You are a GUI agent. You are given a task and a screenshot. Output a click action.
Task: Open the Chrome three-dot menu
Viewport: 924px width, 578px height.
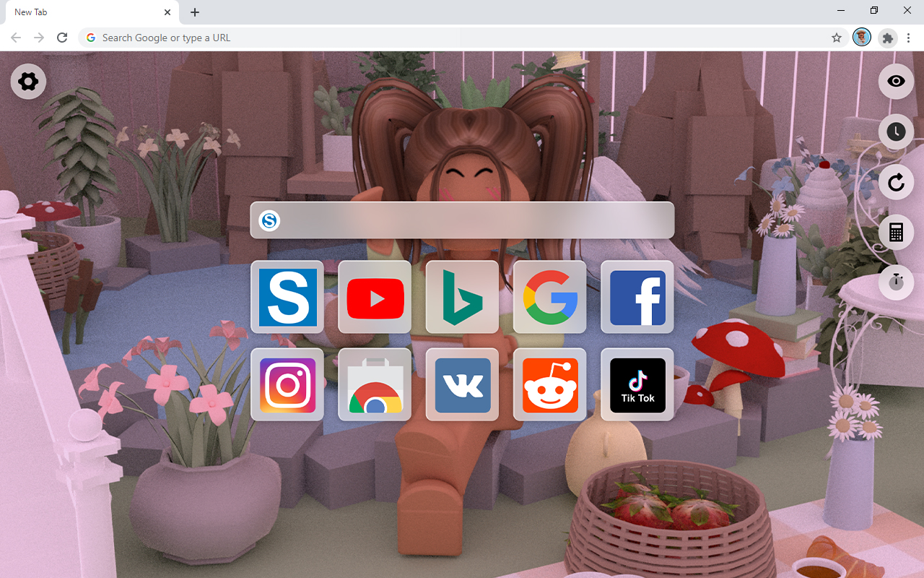(x=908, y=38)
